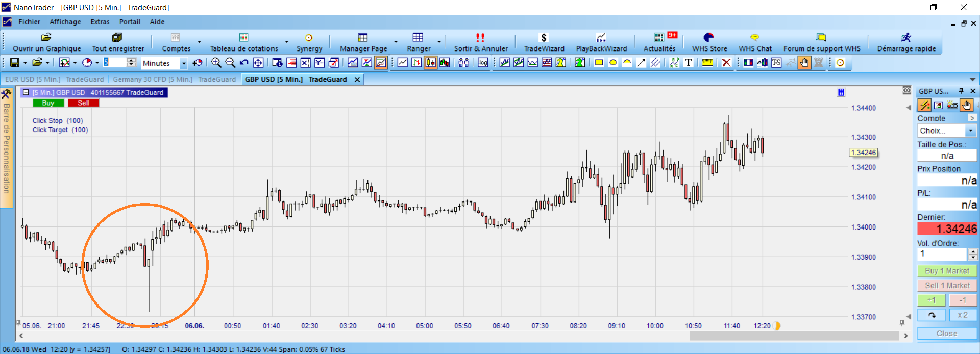The height and width of the screenshot is (354, 980).
Task: Toggle the hand tool in toolbar
Action: coord(804,63)
